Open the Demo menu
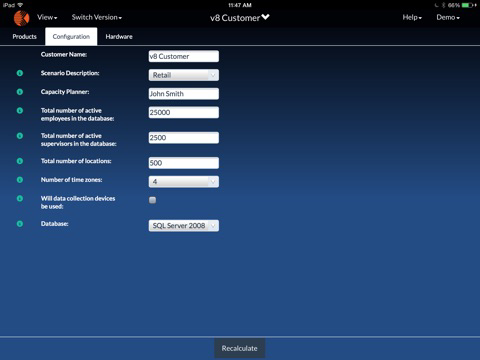Image resolution: width=480 pixels, height=360 pixels. pos(448,17)
